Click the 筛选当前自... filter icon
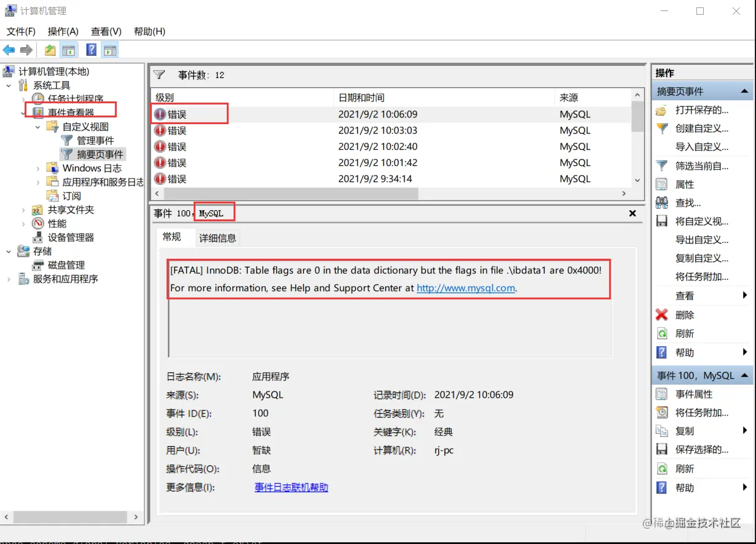This screenshot has height=544, width=756. tap(662, 166)
